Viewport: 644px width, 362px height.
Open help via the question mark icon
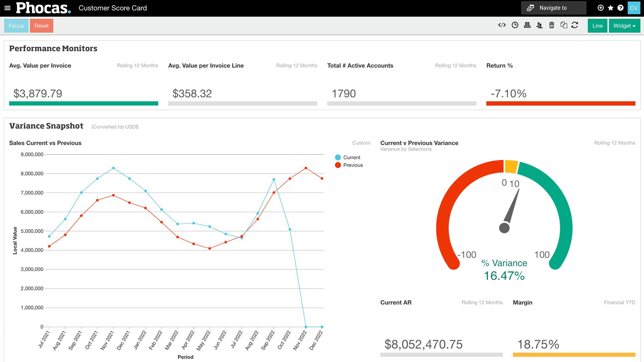point(620,8)
